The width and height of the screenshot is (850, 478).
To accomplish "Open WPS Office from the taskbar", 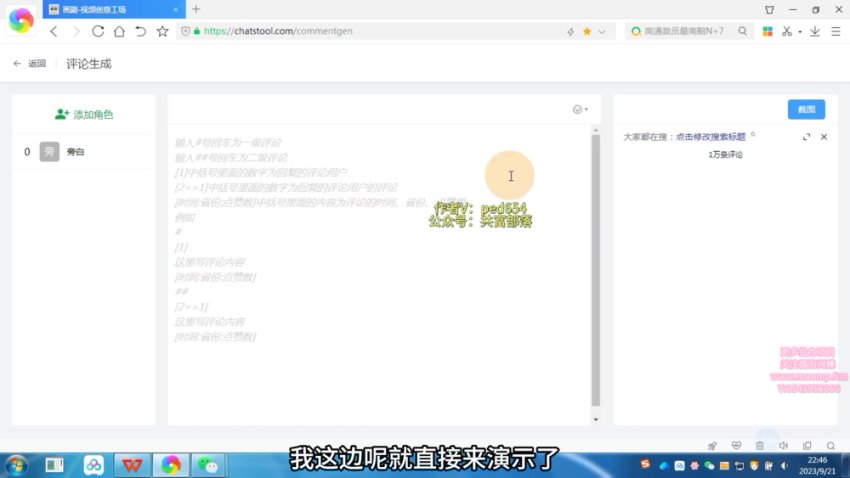I will [132, 465].
